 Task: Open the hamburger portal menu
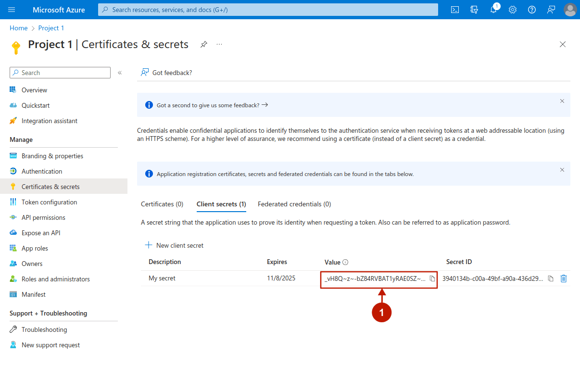(12, 10)
